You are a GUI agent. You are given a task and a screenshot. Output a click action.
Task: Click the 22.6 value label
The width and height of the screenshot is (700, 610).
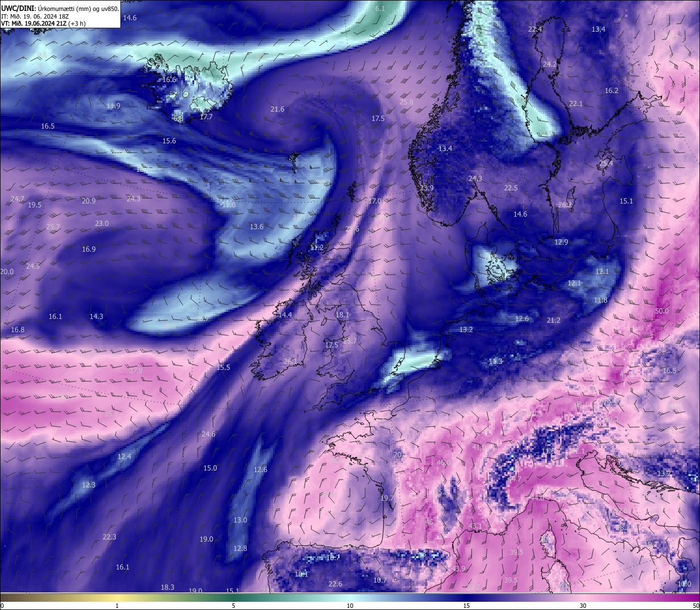335,584
